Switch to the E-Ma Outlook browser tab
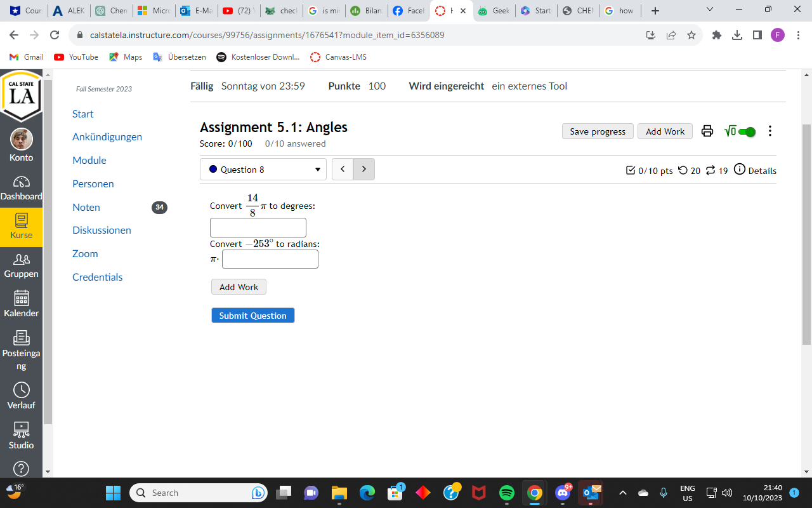Viewport: 812px width, 508px height. pyautogui.click(x=196, y=11)
